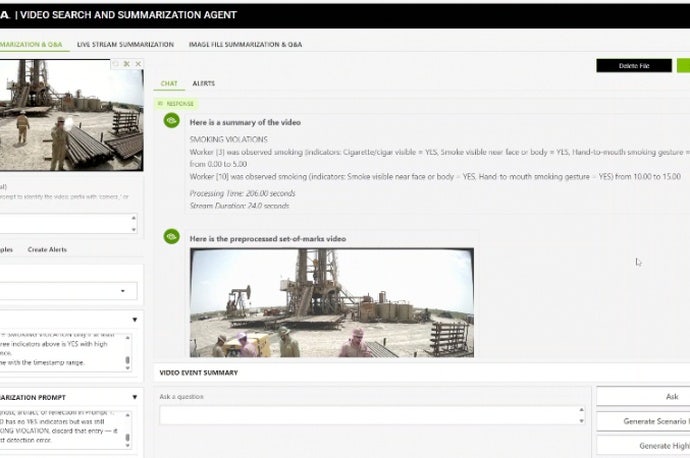Screen dimensions: 690x458
Task: Click the middle icon above the video preview
Action: pyautogui.click(x=126, y=63)
